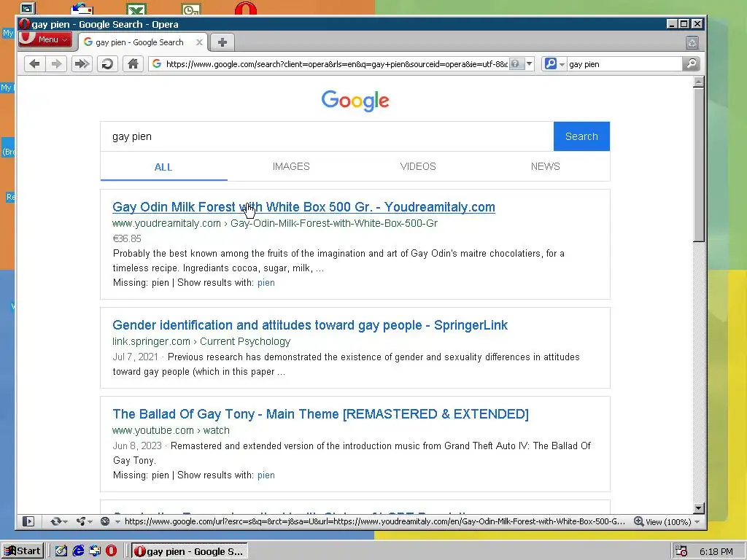This screenshot has height=560, width=747.
Task: Open The Ballad Of Gay Tony result
Action: click(321, 414)
